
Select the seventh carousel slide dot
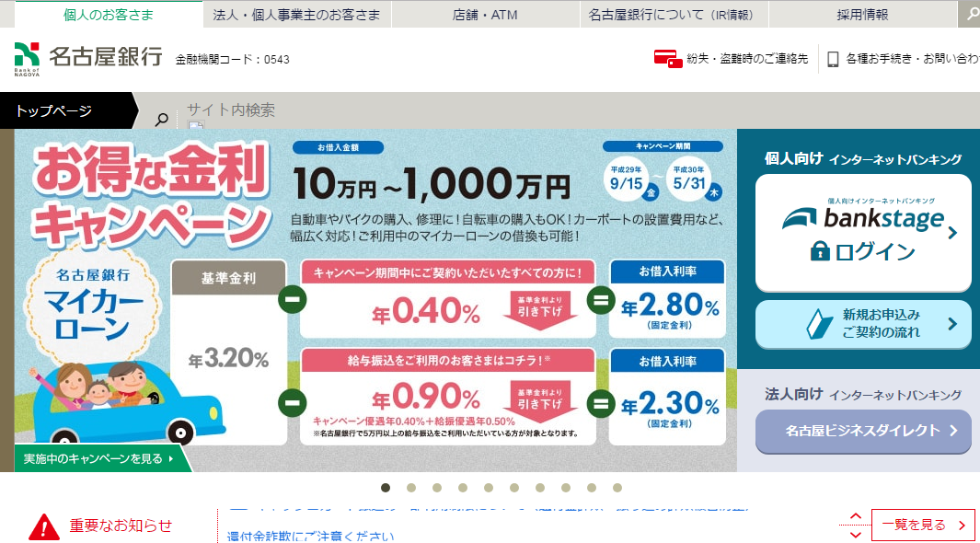[x=540, y=488]
